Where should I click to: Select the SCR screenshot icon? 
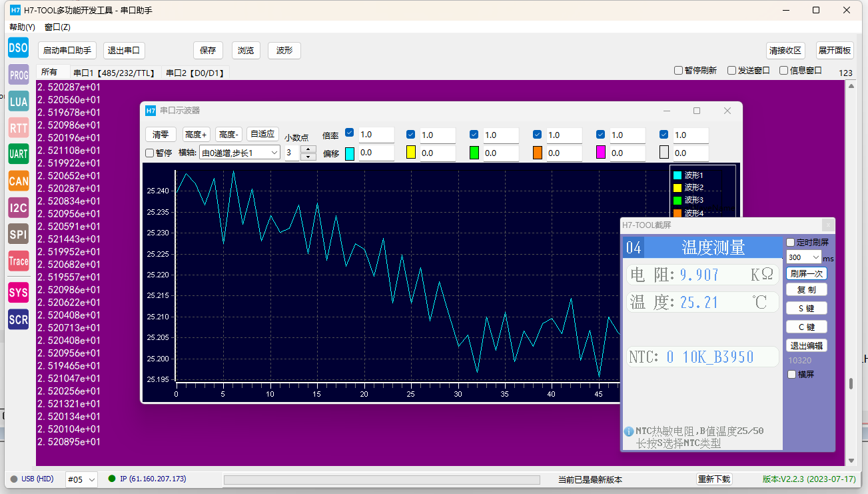18,319
